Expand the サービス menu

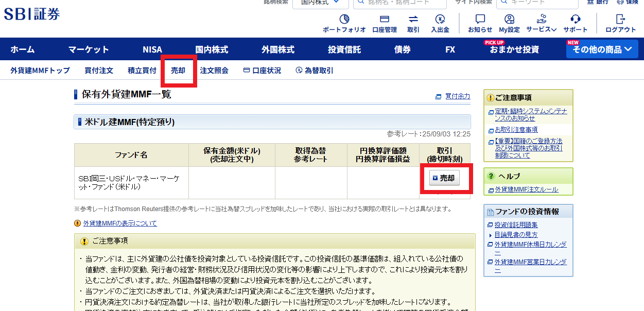(x=541, y=24)
